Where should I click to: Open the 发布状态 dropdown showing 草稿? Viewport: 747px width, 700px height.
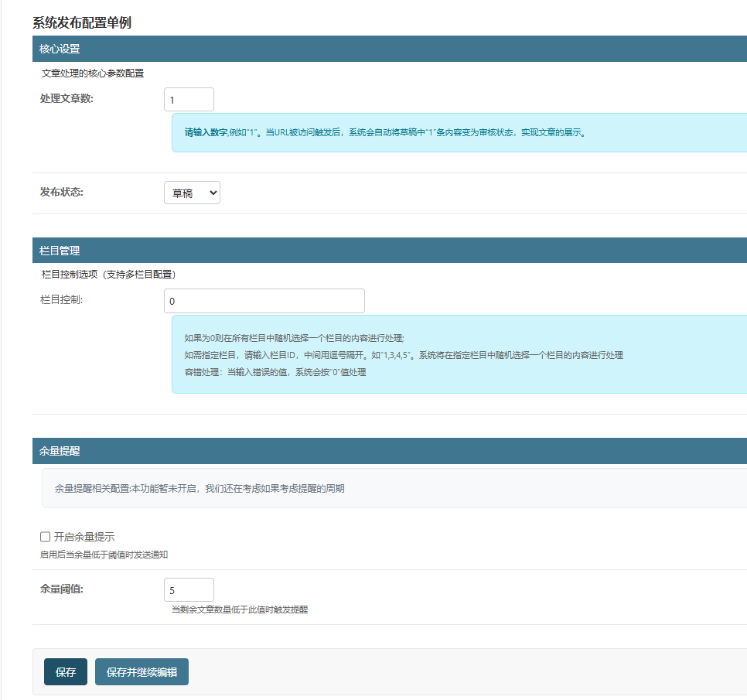[x=192, y=193]
